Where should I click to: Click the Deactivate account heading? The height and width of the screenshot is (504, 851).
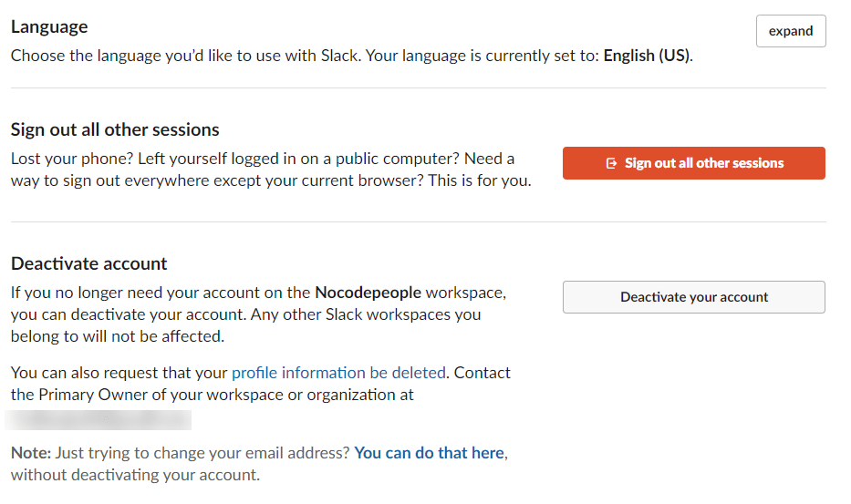(x=89, y=263)
